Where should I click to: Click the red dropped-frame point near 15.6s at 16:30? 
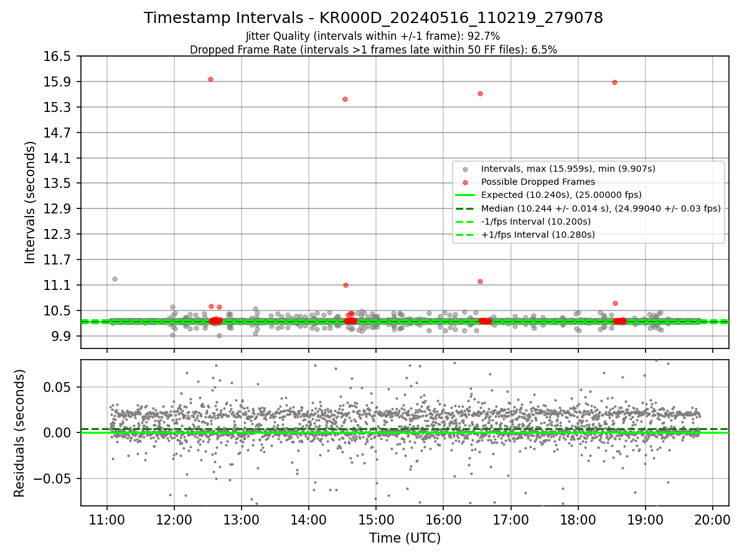point(480,93)
